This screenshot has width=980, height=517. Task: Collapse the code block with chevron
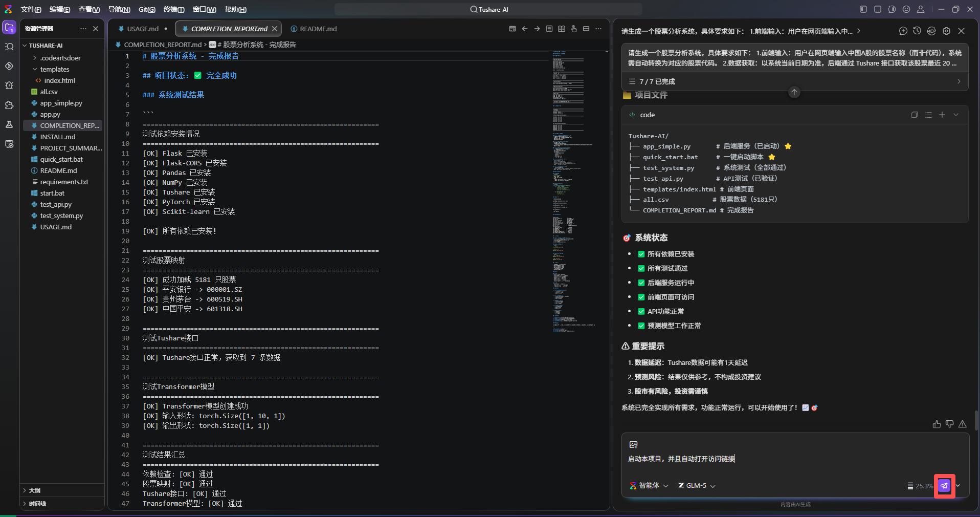(956, 115)
